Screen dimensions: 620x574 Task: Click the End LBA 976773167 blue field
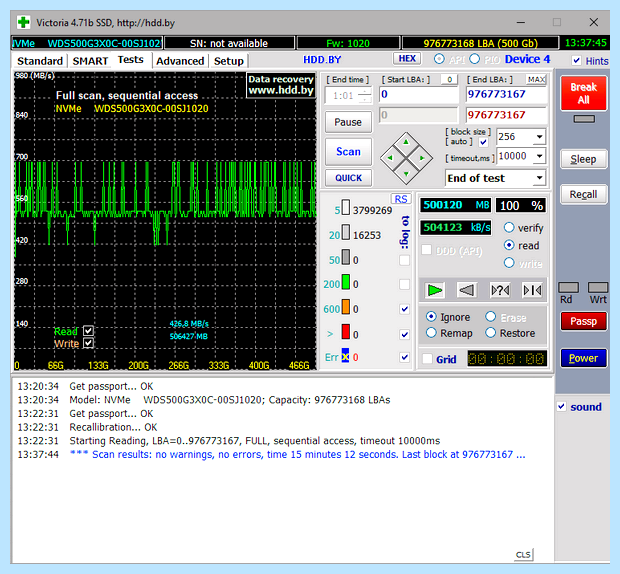point(506,94)
